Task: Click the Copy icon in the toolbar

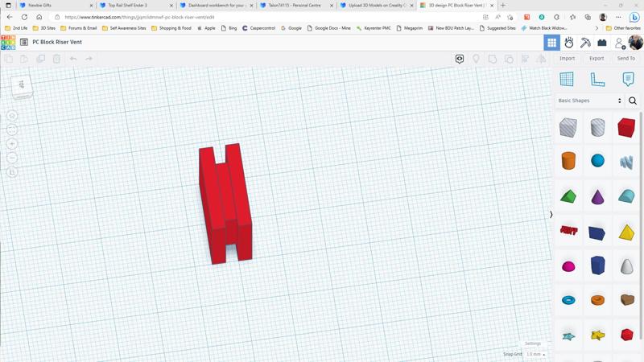Action: 9,59
